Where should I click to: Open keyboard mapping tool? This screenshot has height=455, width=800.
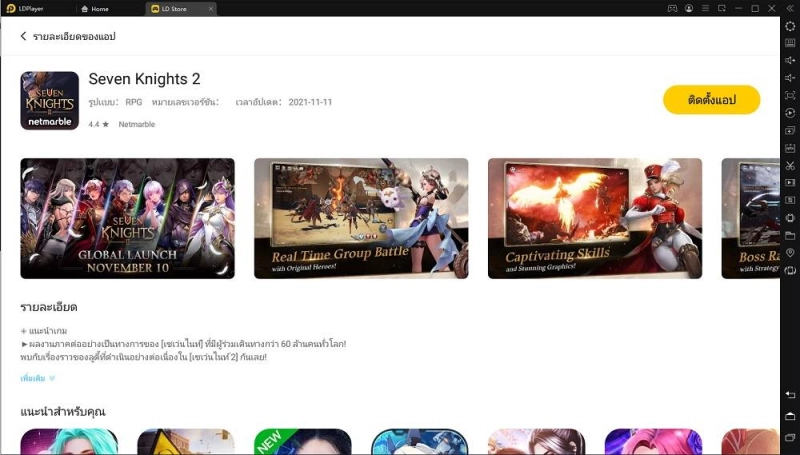[790, 43]
